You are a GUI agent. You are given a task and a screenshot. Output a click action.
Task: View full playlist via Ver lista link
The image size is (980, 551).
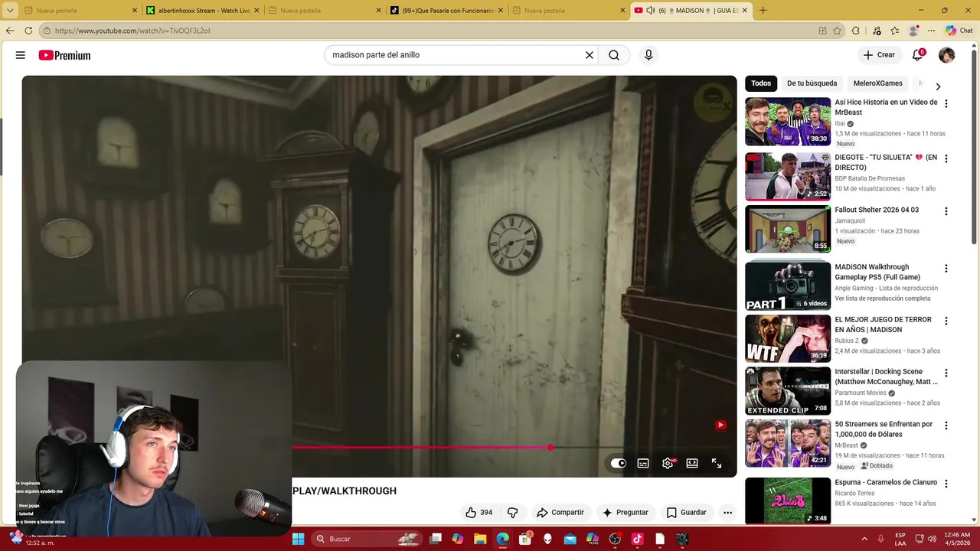tap(883, 298)
